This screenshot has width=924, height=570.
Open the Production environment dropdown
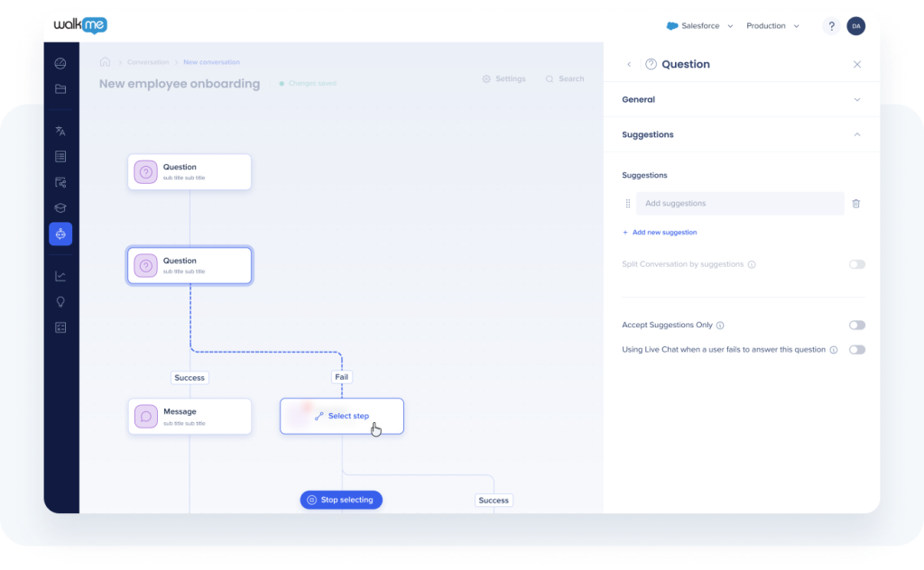pos(772,26)
